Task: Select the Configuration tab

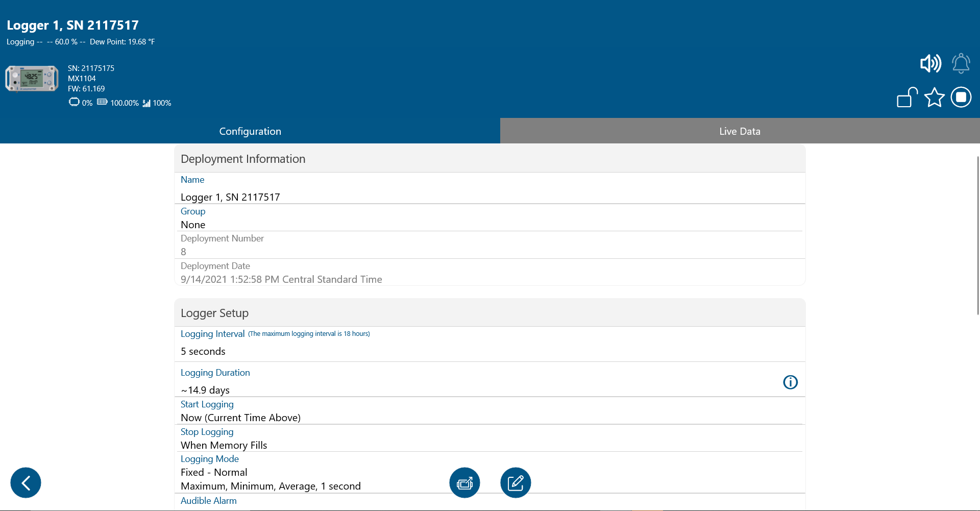Action: click(x=250, y=131)
